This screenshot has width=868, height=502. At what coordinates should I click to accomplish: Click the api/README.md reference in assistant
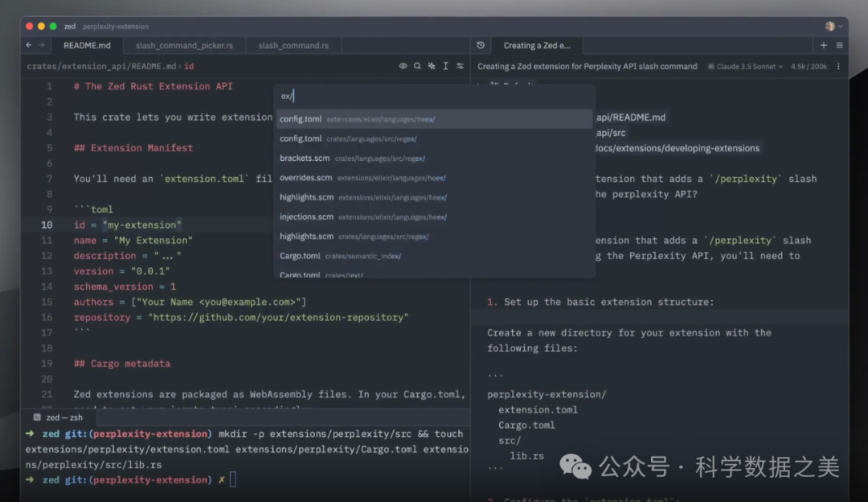631,117
